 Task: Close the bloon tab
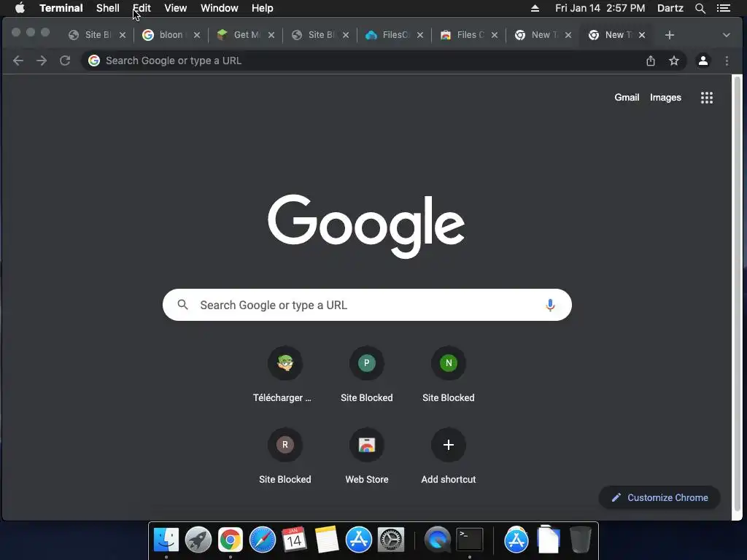coord(197,35)
